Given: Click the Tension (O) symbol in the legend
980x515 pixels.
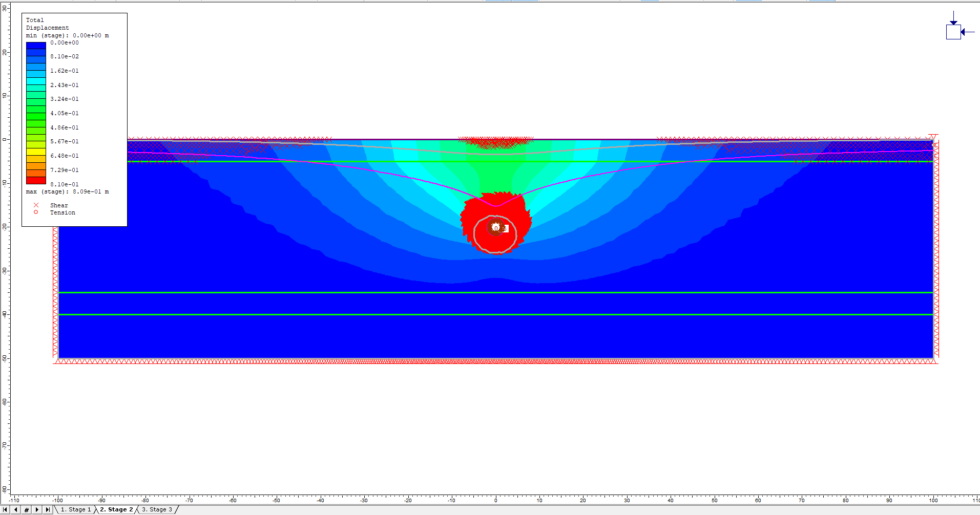Looking at the screenshot, I should pyautogui.click(x=36, y=212).
